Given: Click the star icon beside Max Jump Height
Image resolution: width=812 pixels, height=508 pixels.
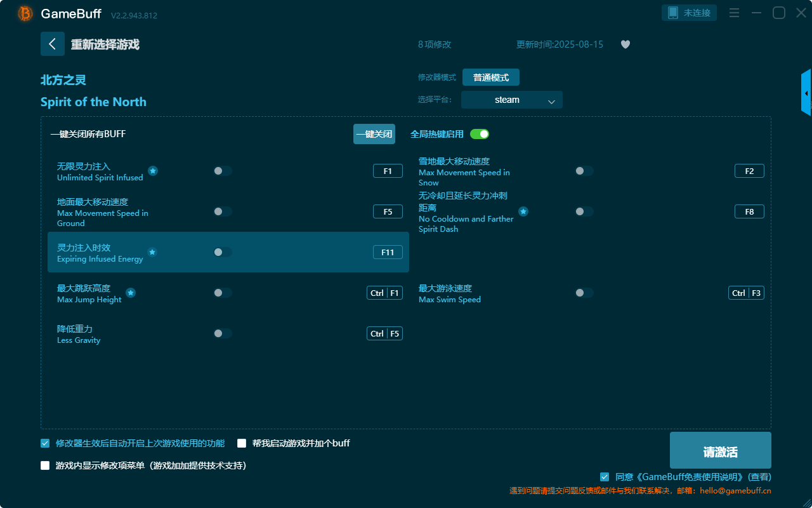Looking at the screenshot, I should pyautogui.click(x=131, y=293).
